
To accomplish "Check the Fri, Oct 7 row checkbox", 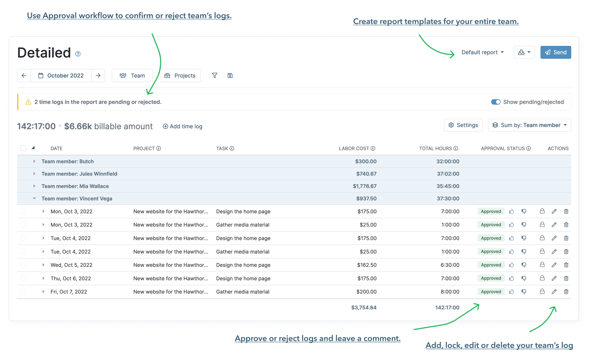I will [x=24, y=292].
